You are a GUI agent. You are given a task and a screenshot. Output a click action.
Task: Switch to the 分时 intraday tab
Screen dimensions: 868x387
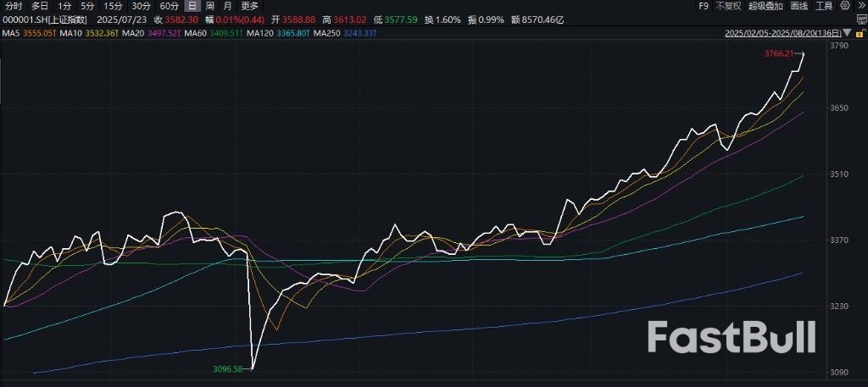[14, 6]
